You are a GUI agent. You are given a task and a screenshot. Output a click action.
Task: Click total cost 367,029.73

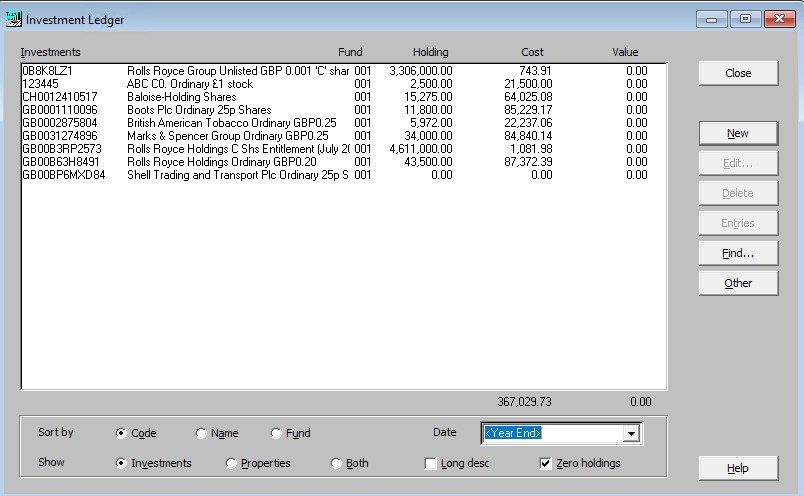click(524, 402)
